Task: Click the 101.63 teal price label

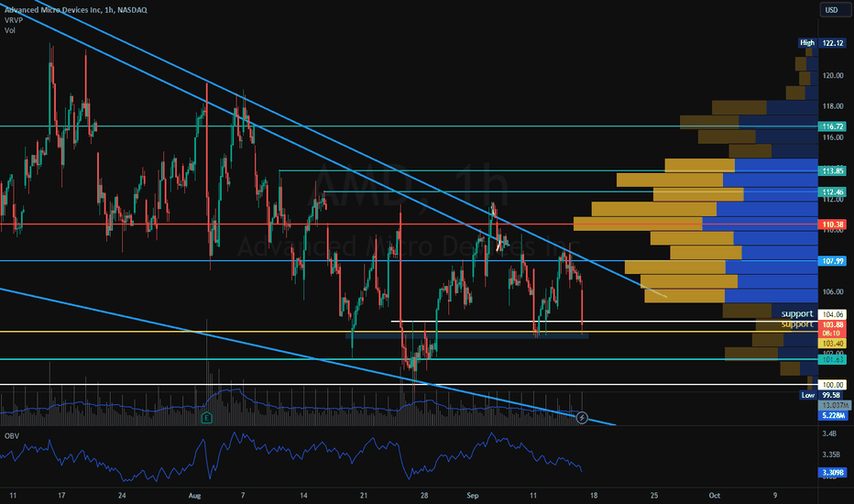Action: pyautogui.click(x=833, y=359)
